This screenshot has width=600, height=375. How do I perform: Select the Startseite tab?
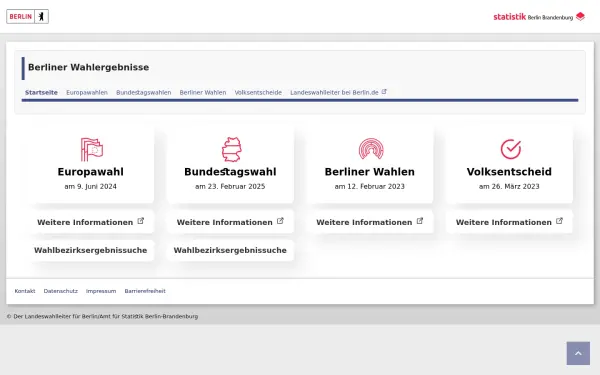coord(41,93)
